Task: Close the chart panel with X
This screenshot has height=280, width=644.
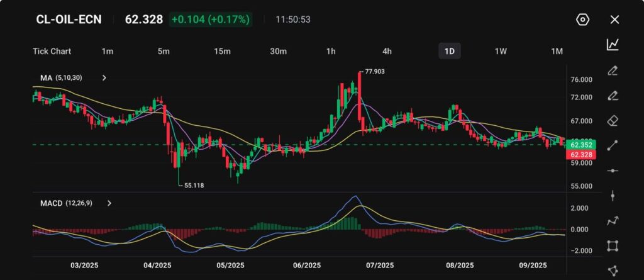Action: click(x=614, y=20)
